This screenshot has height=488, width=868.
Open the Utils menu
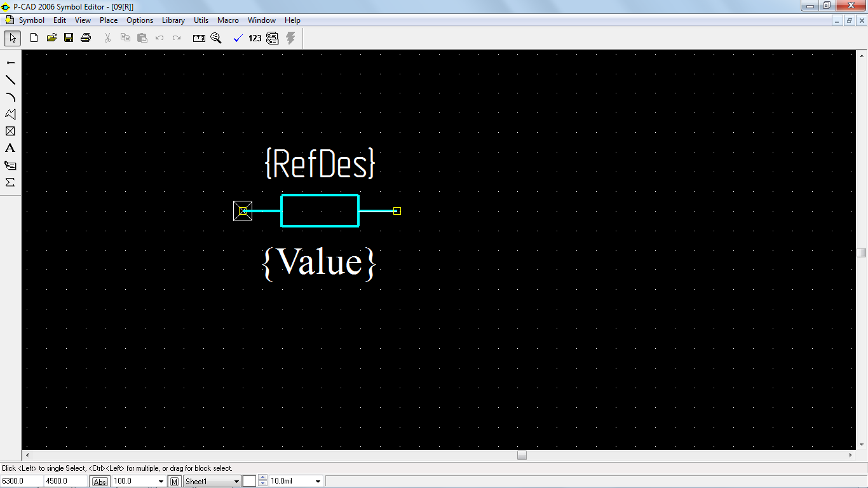pos(201,20)
